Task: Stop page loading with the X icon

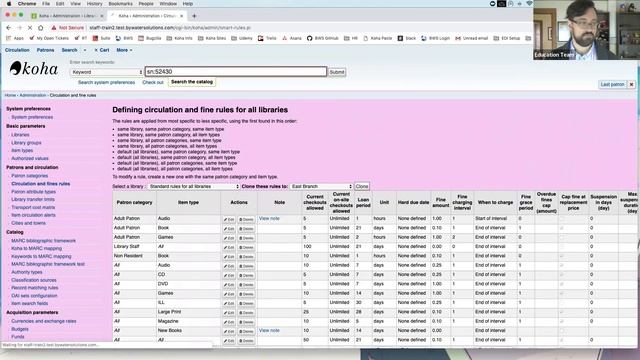Action: pyautogui.click(x=30, y=28)
